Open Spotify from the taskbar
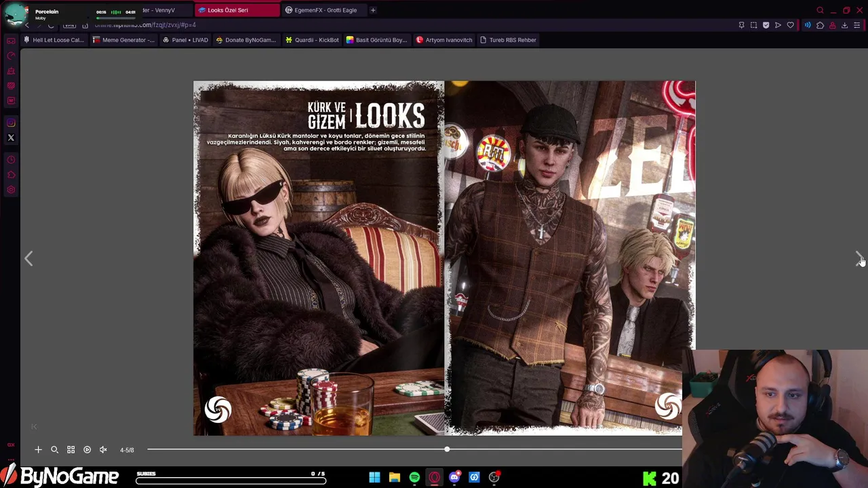This screenshot has height=488, width=868. pos(414,477)
